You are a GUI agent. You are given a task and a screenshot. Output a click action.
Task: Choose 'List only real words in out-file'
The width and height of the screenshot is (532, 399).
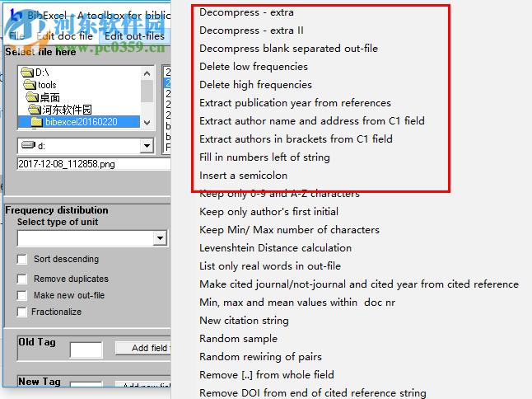270,266
